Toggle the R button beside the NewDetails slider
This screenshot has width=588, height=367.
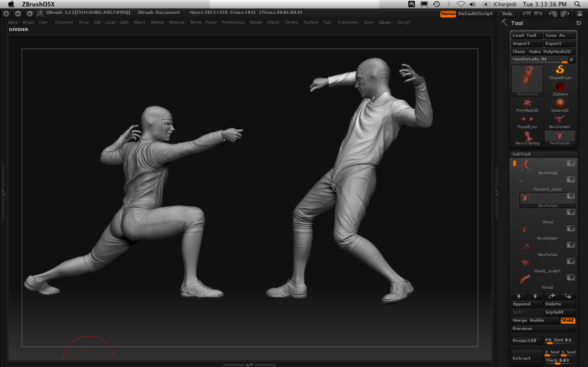tap(572, 60)
